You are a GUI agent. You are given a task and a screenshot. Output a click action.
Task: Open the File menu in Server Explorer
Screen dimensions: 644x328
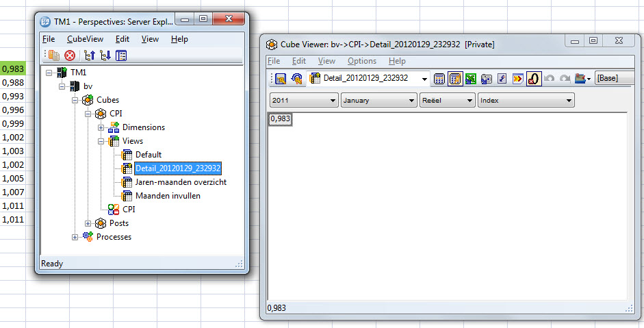[x=49, y=39]
